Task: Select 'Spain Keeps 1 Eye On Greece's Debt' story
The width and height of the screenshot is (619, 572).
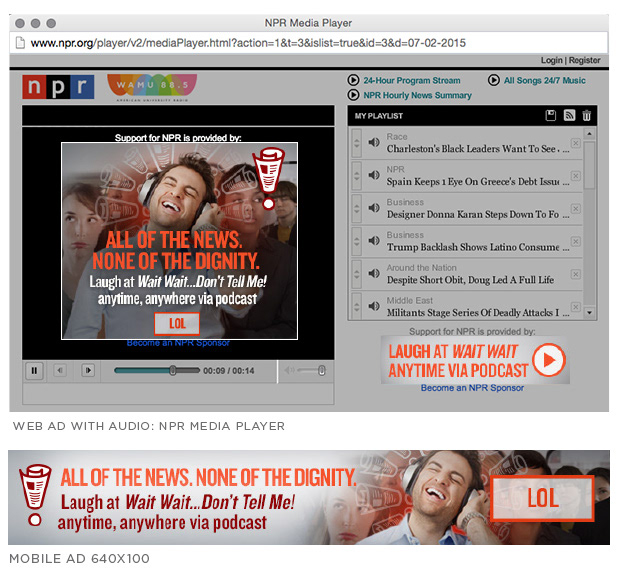Action: pyautogui.click(x=478, y=182)
